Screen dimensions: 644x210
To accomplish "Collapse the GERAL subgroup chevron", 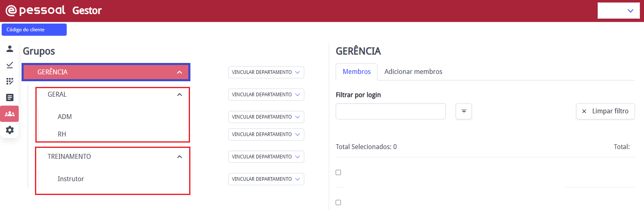I will 179,95.
